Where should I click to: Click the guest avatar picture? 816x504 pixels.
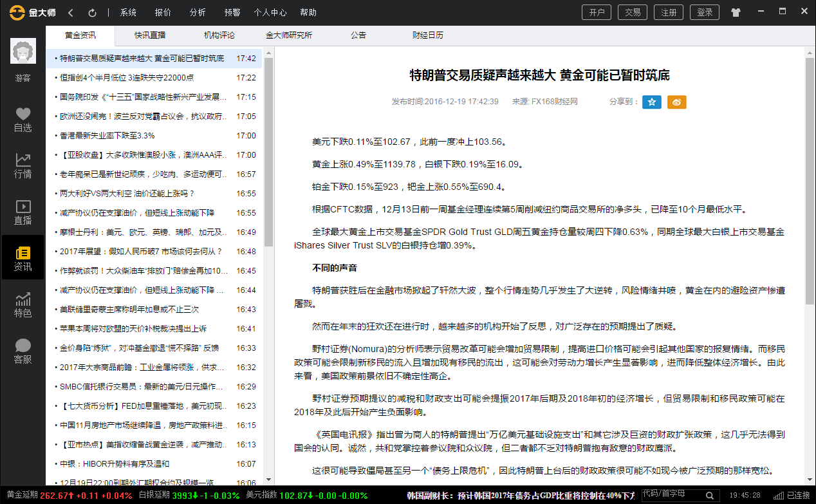click(23, 51)
